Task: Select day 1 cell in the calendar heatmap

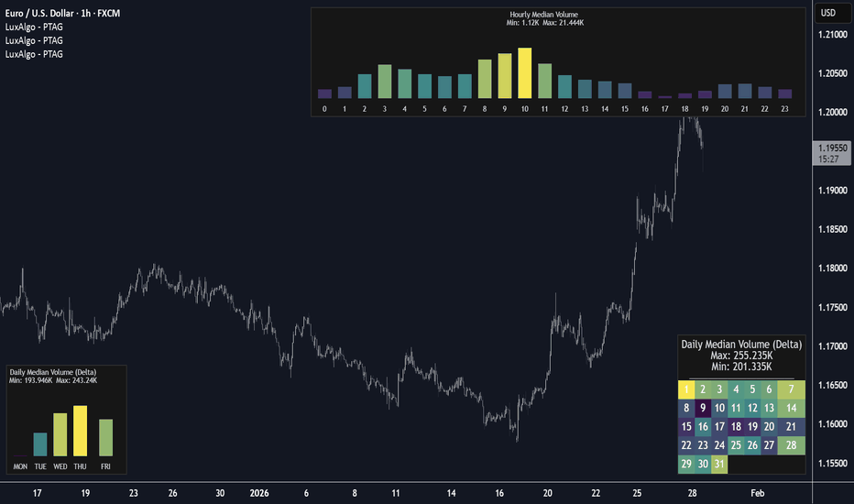Action: [686, 389]
